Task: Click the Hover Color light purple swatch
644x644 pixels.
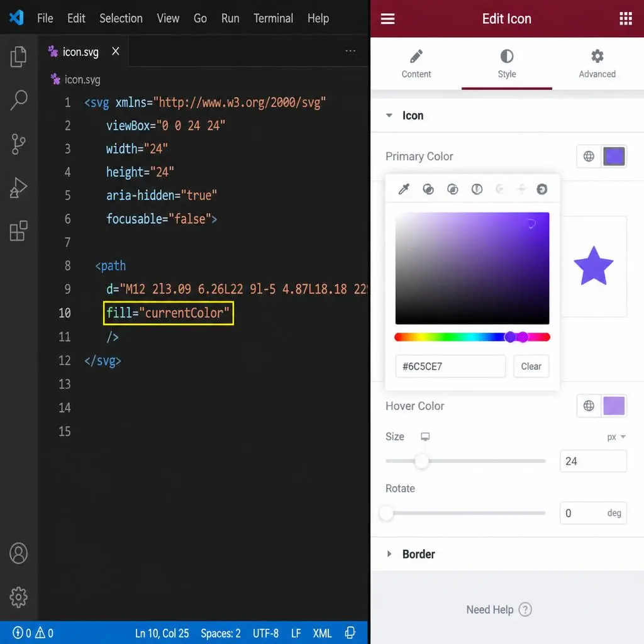Action: click(x=614, y=406)
